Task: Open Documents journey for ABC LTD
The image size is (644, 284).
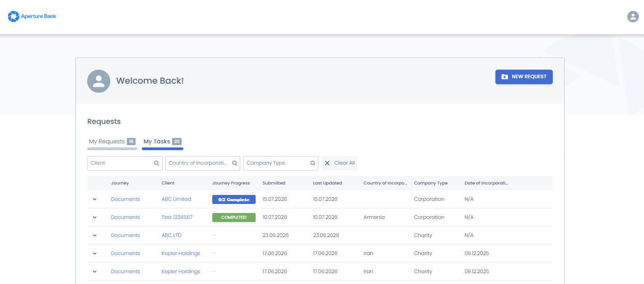Action: [126, 235]
